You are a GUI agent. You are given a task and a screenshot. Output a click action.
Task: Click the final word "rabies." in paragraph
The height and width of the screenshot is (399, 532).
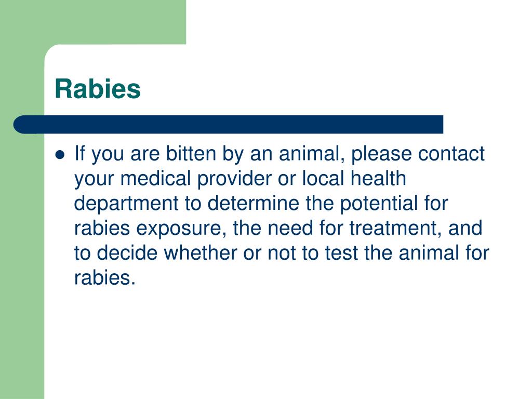click(105, 278)
